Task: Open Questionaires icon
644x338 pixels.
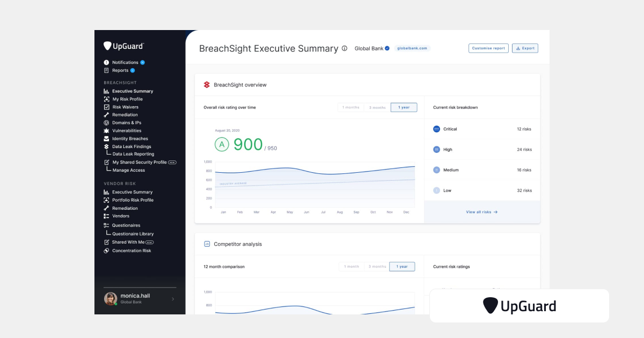Action: (x=106, y=225)
